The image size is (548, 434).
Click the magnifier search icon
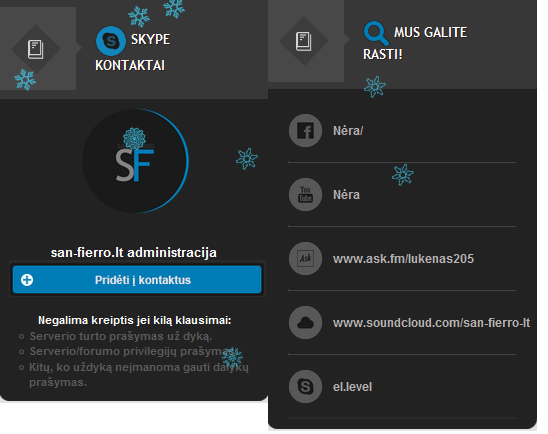(376, 34)
